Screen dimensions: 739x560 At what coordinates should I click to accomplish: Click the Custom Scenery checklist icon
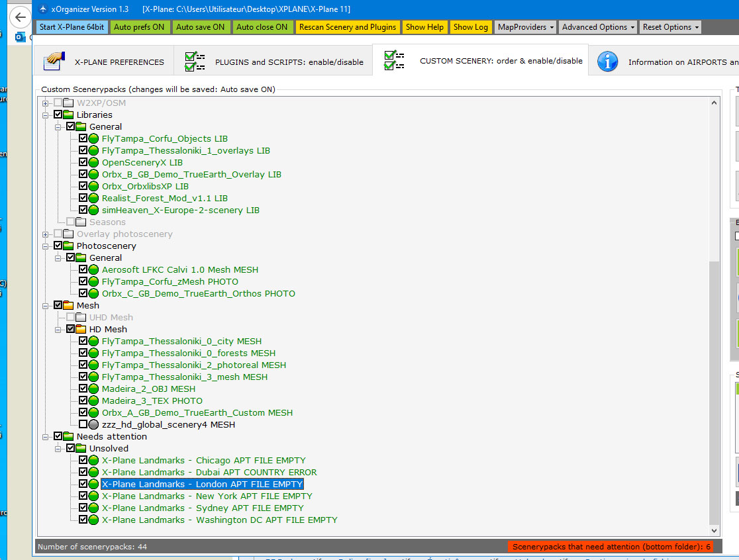click(394, 60)
